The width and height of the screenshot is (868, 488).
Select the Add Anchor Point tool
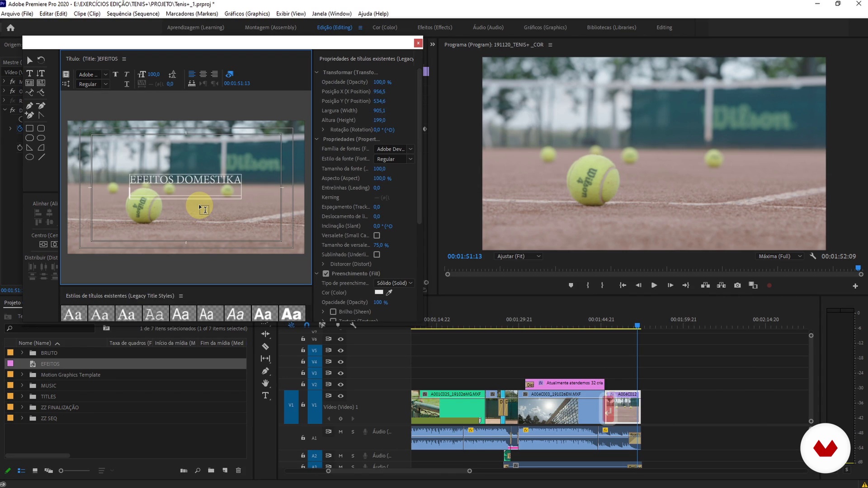coord(29,115)
